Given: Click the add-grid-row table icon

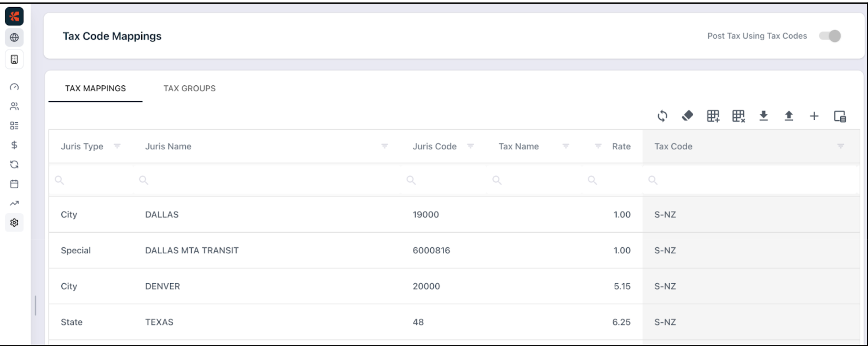Looking at the screenshot, I should 713,116.
